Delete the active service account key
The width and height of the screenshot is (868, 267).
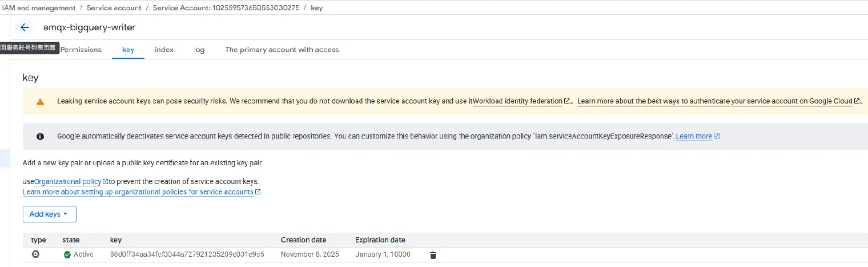433,255
